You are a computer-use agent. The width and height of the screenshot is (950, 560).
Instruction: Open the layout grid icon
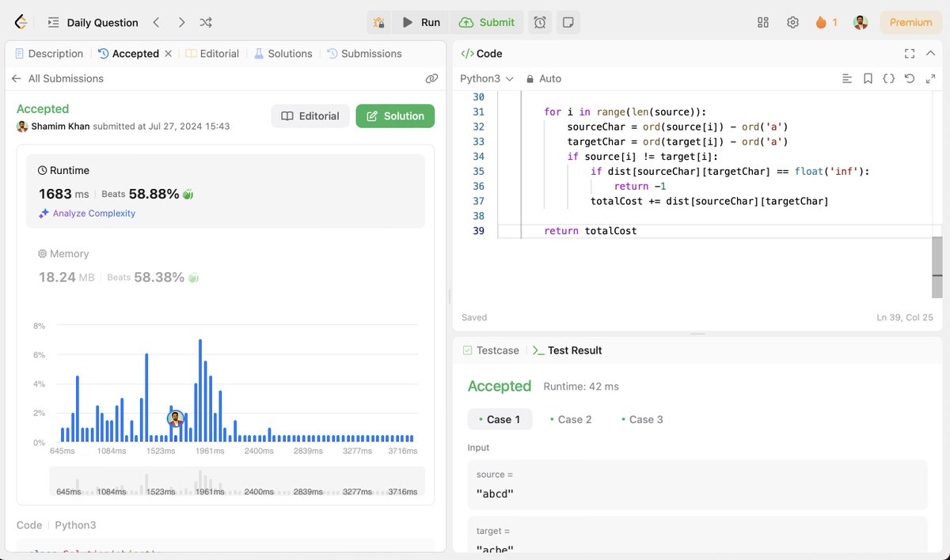coord(763,22)
